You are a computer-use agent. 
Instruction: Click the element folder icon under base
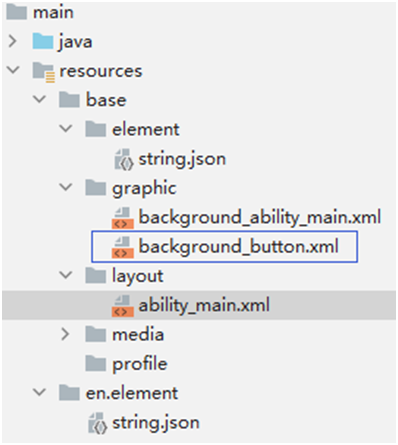click(96, 129)
